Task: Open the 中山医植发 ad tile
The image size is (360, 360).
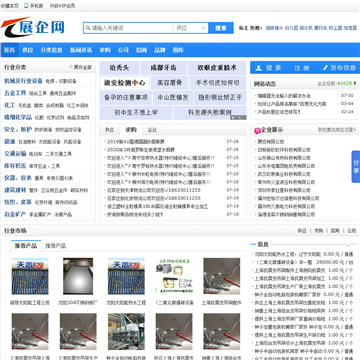Action: click(x=173, y=98)
